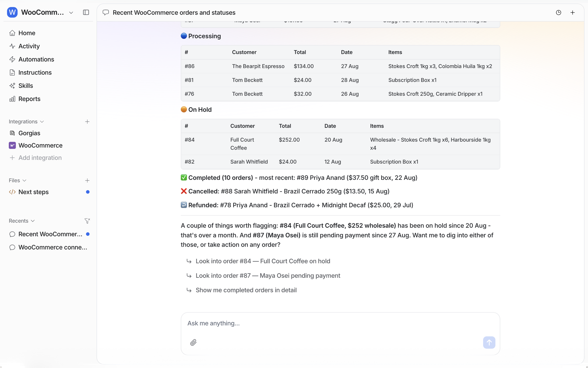Image resolution: width=588 pixels, height=368 pixels.
Task: Open chat history clock icon
Action: 558,13
